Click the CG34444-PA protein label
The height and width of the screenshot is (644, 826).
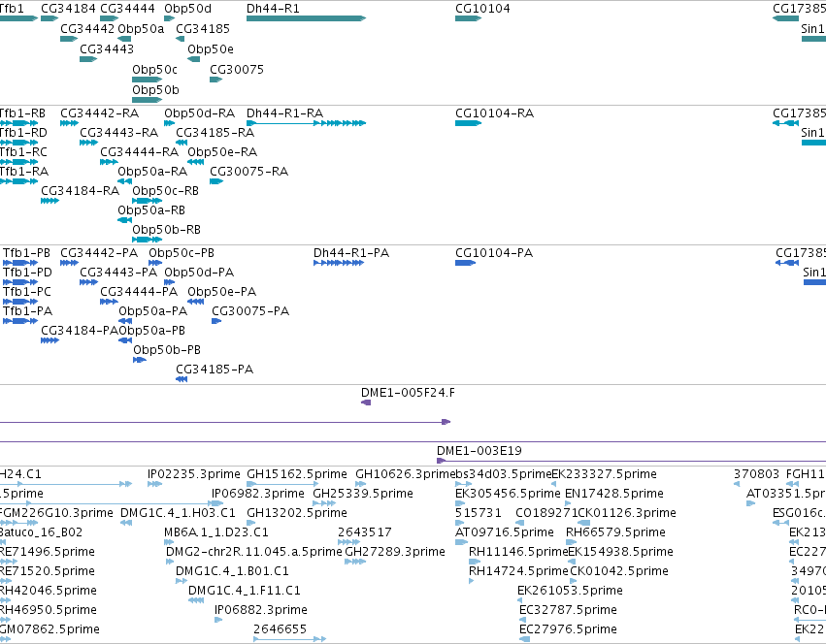coord(139,293)
